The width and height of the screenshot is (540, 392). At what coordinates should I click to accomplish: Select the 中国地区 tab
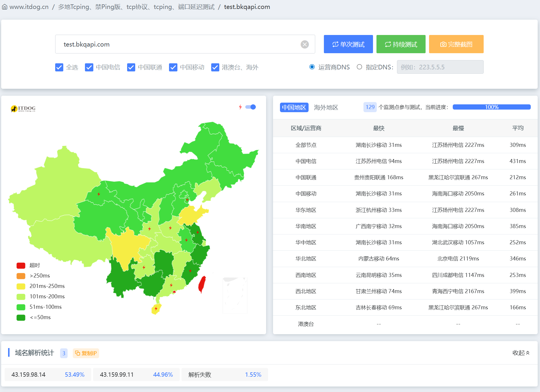click(x=294, y=107)
